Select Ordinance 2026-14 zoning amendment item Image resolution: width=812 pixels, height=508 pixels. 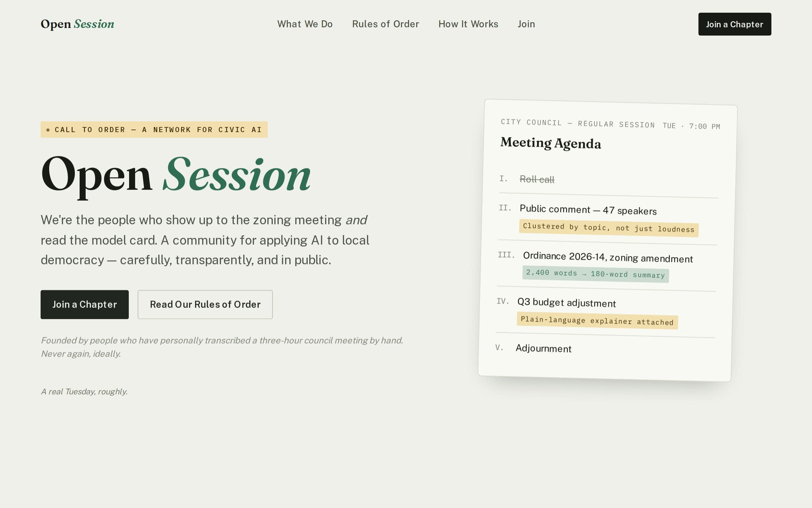click(608, 257)
